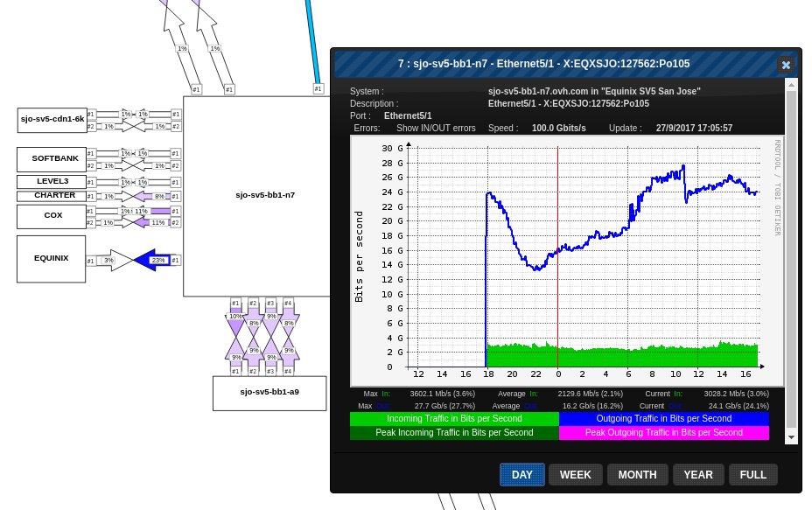
Task: Click the CHARTER peer node
Action: tap(52, 196)
